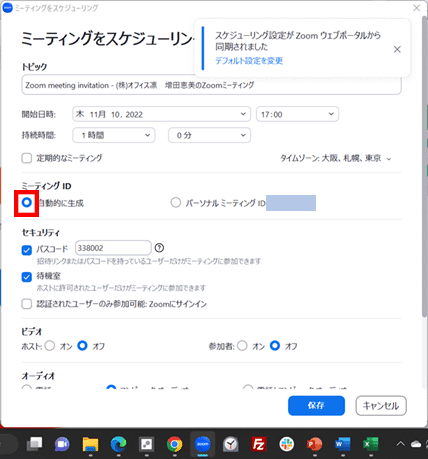428x459 pixels.
Task: Click the gray square app icon beside Chrome
Action: [x=146, y=444]
